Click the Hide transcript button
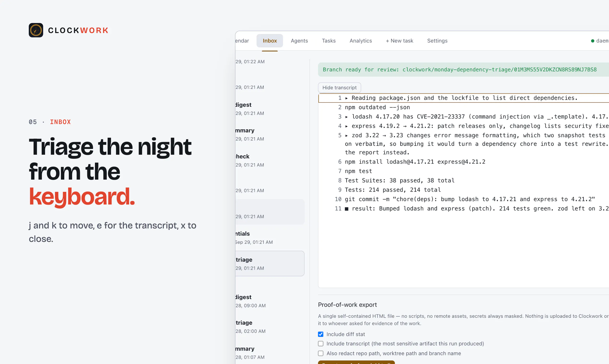Screen dimensions: 609x364 [x=339, y=88]
